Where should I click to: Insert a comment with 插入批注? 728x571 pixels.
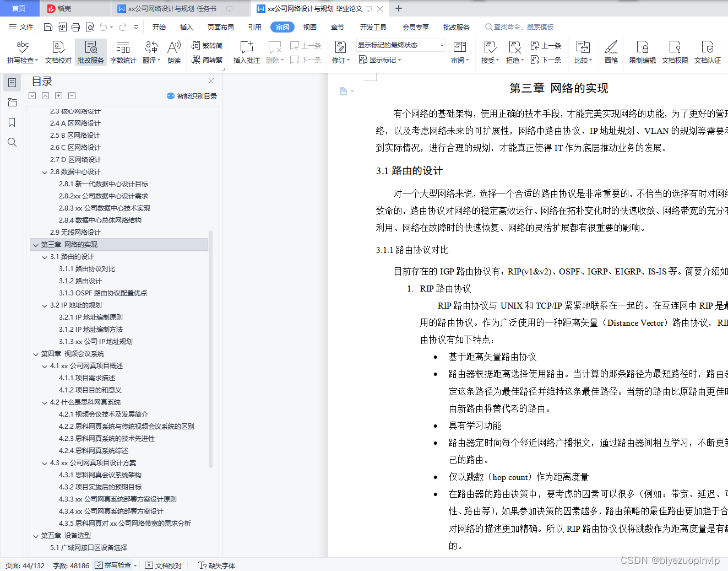246,52
